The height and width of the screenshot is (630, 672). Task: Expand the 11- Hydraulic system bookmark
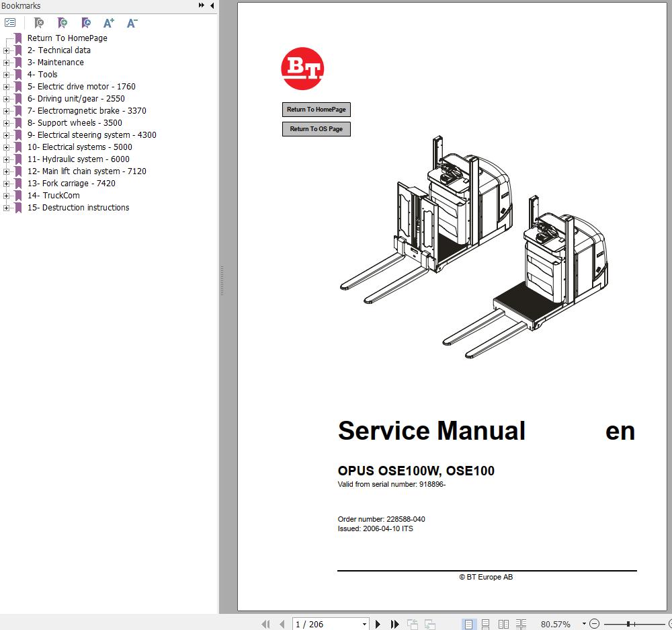click(x=6, y=159)
